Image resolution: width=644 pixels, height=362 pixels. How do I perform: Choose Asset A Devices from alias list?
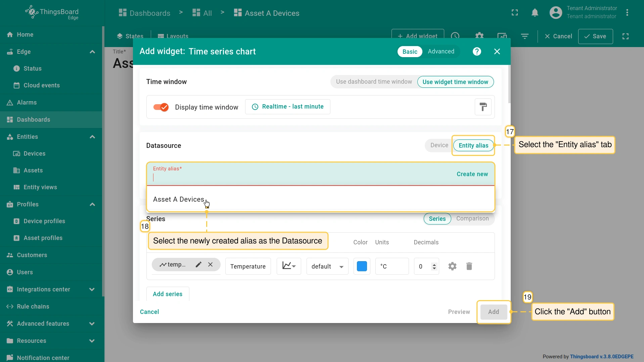pos(179,199)
